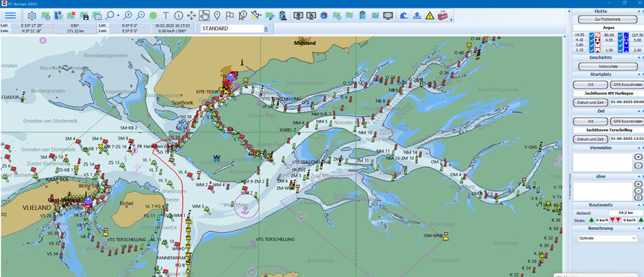Open the Optimale calculation dropdown
Image resolution: width=644 pixels, height=277 pixels.
tap(607, 238)
